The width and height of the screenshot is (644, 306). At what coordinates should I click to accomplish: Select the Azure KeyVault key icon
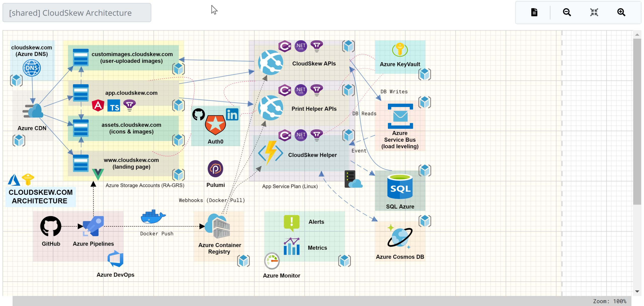400,50
